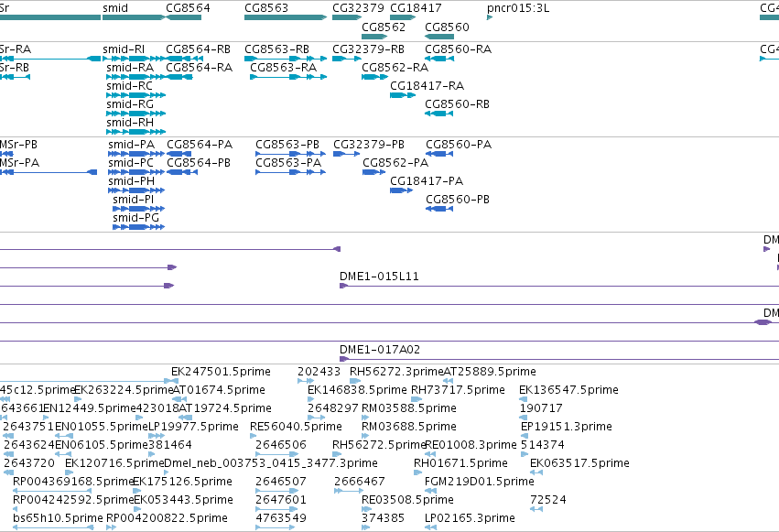Open the LP19977.5prime EST label
Image resolution: width=779 pixels, height=532 pixels.
pyautogui.click(x=193, y=427)
